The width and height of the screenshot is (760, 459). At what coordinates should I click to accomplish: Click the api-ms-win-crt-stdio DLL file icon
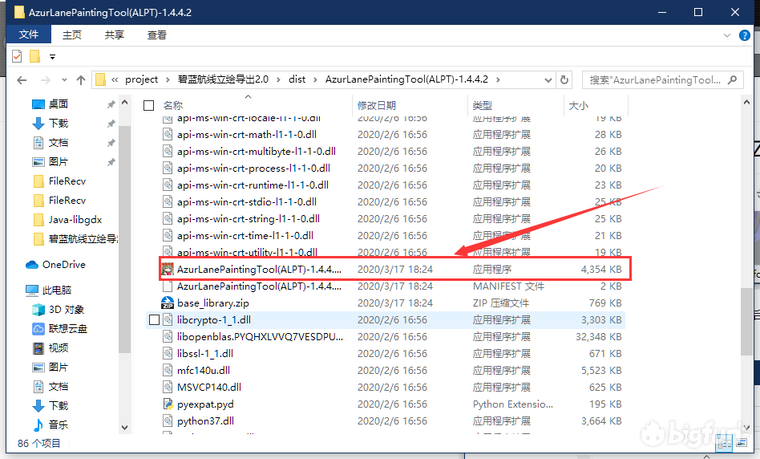tap(168, 202)
